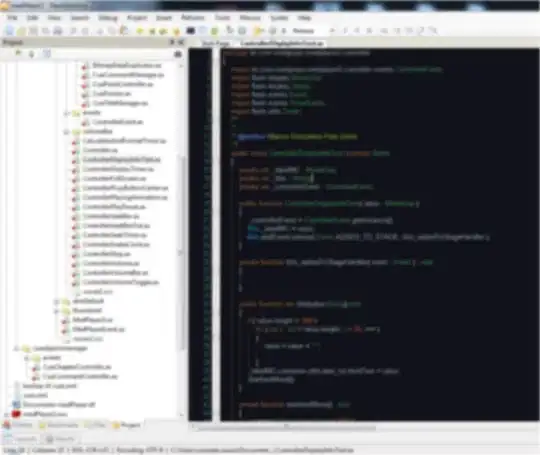The image size is (540, 455).
Task: Switch to the Bookmarks tab at panel bottom
Action: 59,425
